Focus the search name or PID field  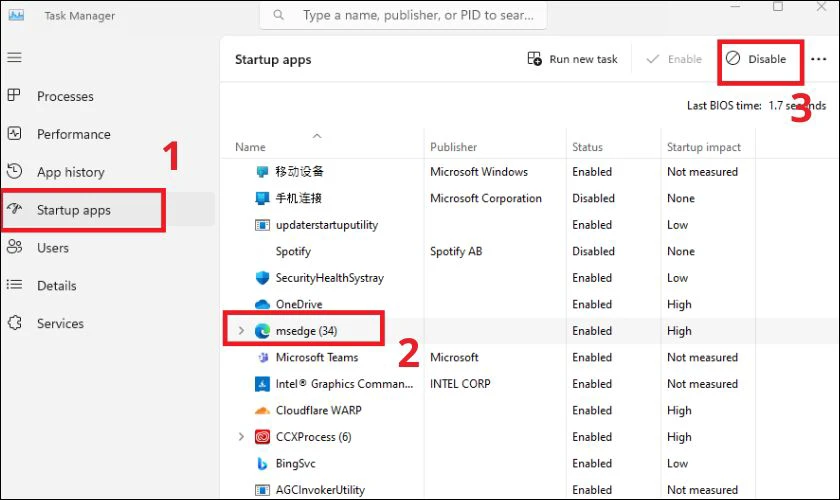(x=403, y=15)
